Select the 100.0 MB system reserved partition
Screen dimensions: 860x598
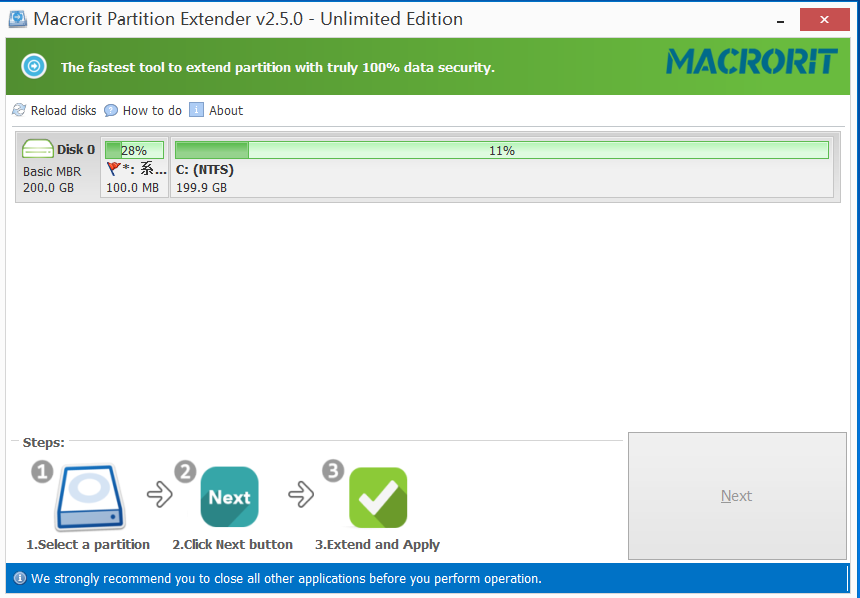pos(134,167)
